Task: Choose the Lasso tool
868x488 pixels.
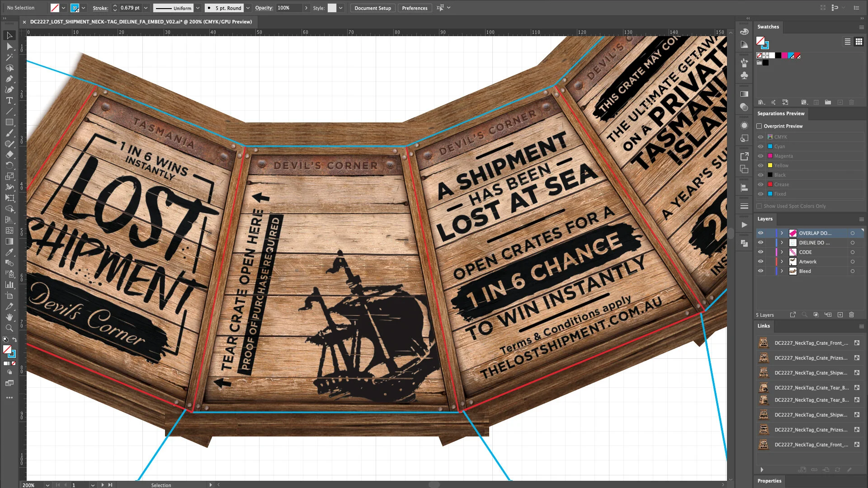Action: tap(9, 68)
